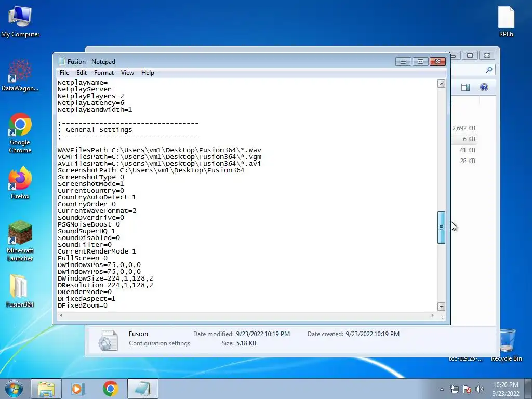
Task: Select the 41 KB file row in Explorer
Action: point(465,150)
